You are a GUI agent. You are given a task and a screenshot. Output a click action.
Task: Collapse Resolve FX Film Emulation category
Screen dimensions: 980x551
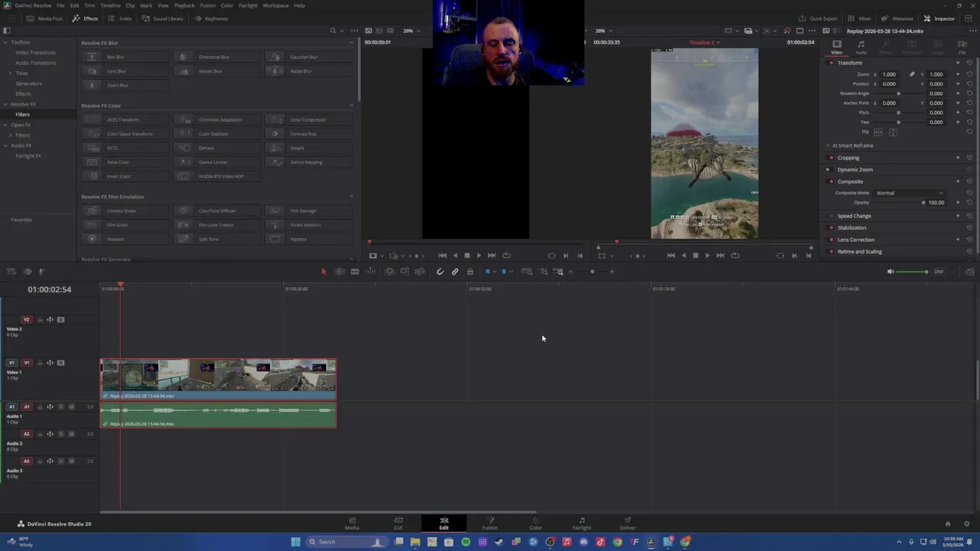[351, 197]
